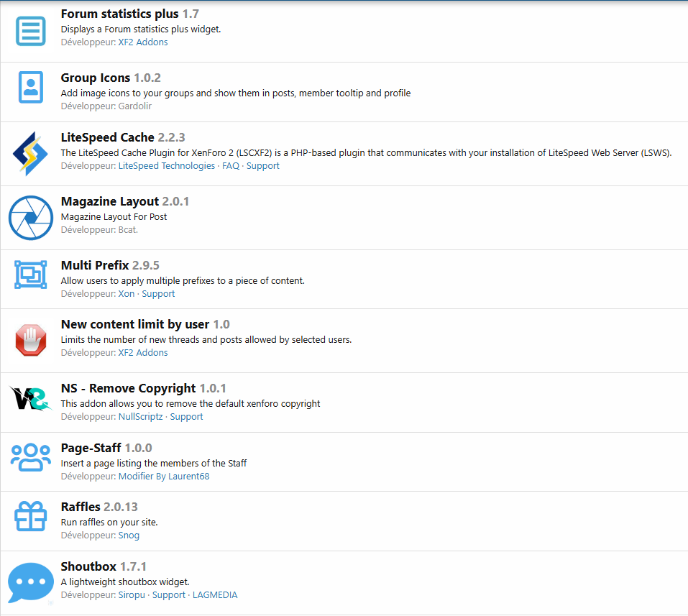Viewport: 688px width, 616px height.
Task: Click "Add image icons to your groups" description
Action: [236, 93]
